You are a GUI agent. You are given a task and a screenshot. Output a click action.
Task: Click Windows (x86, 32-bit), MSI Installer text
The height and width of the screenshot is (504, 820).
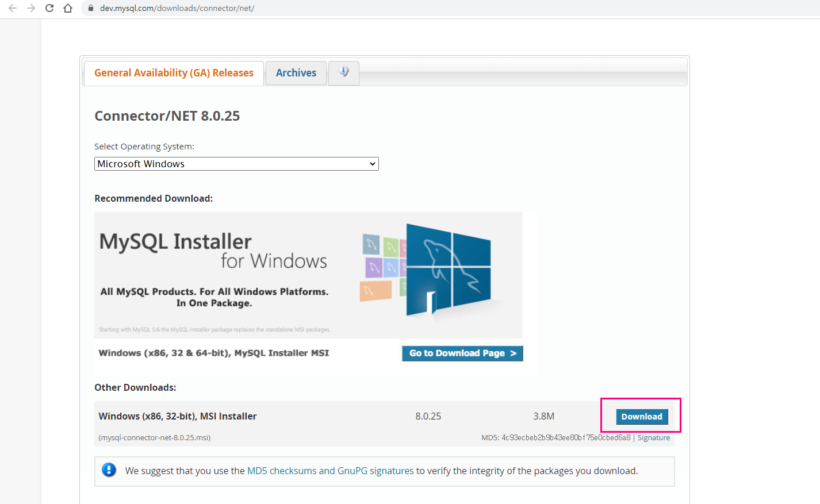[x=178, y=416]
